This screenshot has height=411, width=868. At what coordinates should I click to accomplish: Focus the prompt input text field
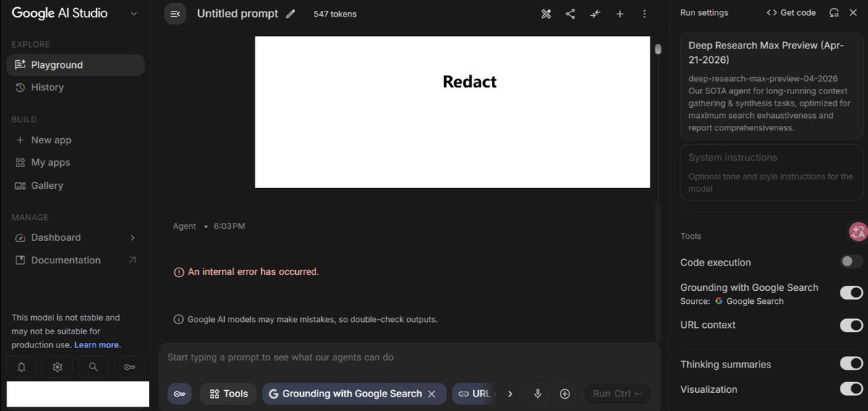409,357
